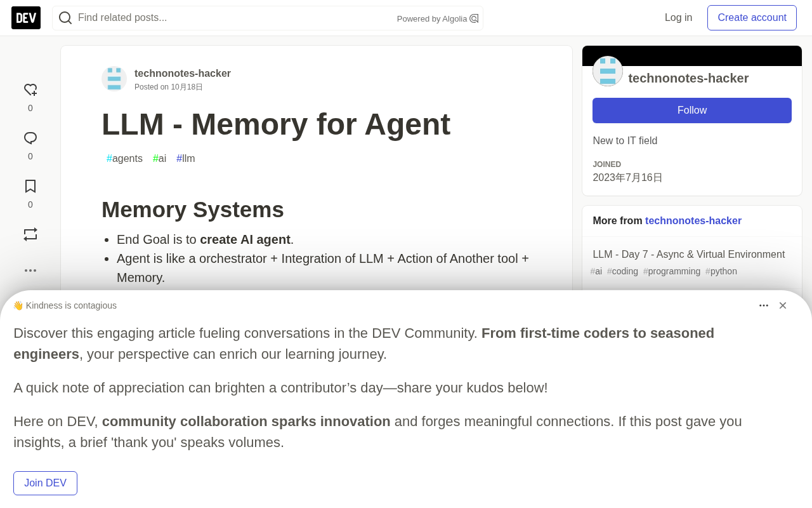Screen dimensions: 812x508
Task: Click the joined date 2023年7月16日
Action: (627, 178)
